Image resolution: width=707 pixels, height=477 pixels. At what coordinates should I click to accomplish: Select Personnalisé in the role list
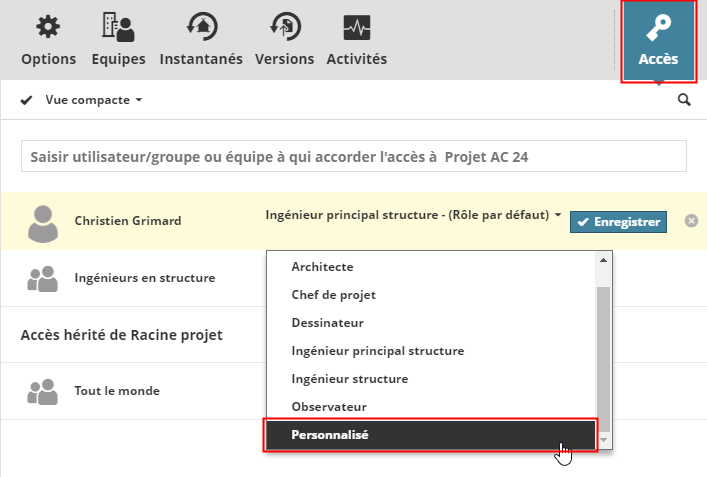click(429, 435)
